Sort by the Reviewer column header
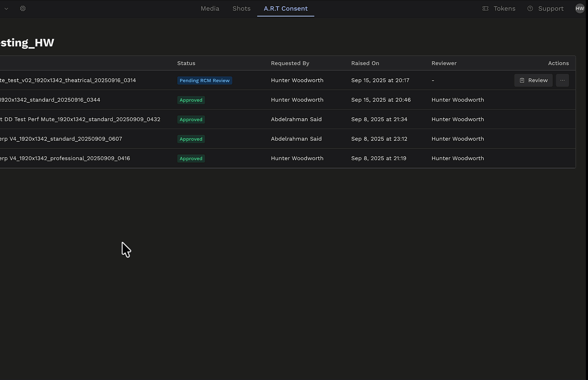The height and width of the screenshot is (380, 588). coord(444,63)
